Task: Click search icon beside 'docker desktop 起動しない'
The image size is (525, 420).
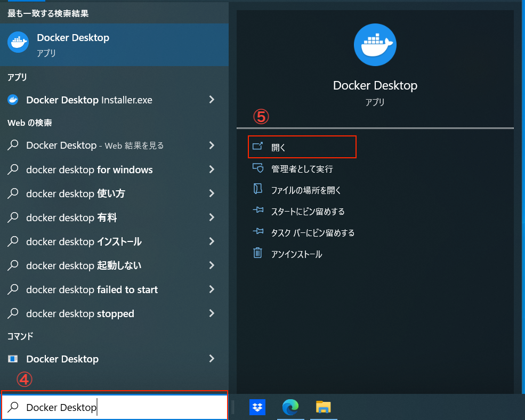Action: pos(13,265)
